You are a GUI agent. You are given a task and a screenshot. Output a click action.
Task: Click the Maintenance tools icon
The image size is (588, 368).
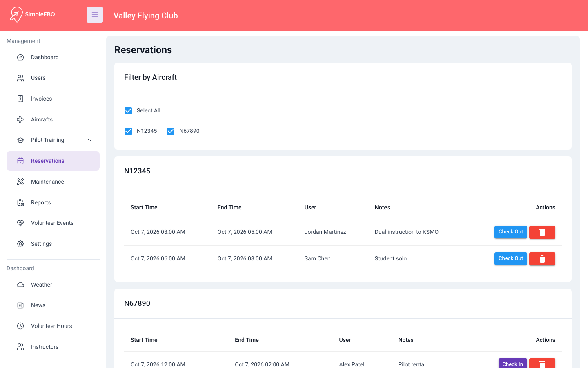pyautogui.click(x=20, y=182)
